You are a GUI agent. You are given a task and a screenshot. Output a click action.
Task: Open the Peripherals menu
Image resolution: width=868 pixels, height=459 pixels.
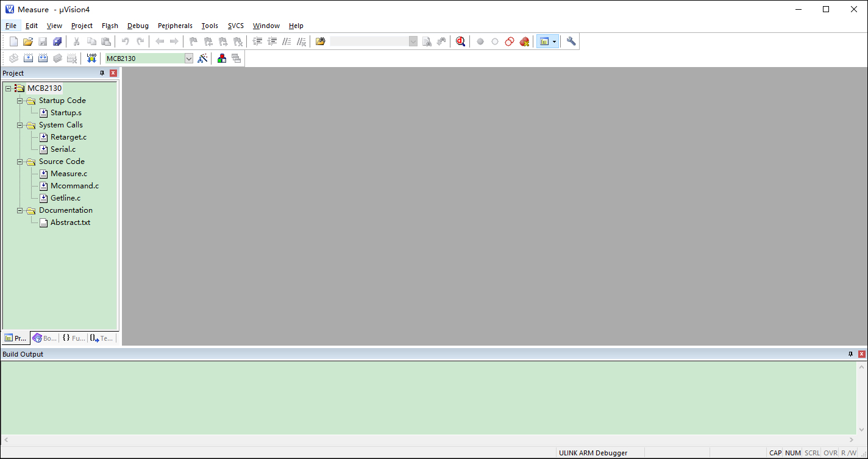point(175,26)
